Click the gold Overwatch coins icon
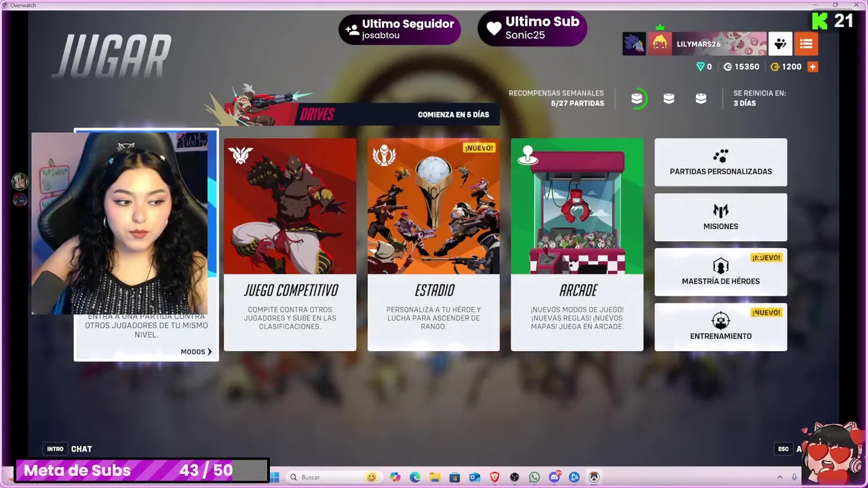Screen dimensions: 868x488 click(x=775, y=67)
